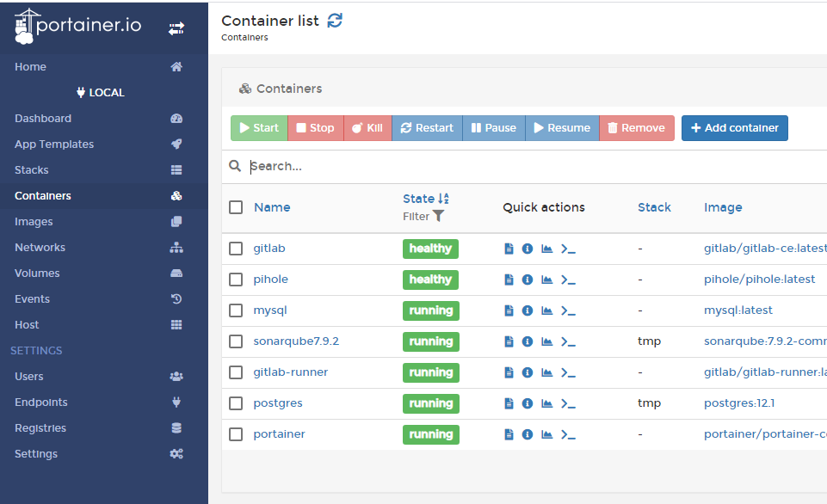The height and width of the screenshot is (504, 827).
Task: Open console icon for gitlab-runner
Action: (568, 372)
